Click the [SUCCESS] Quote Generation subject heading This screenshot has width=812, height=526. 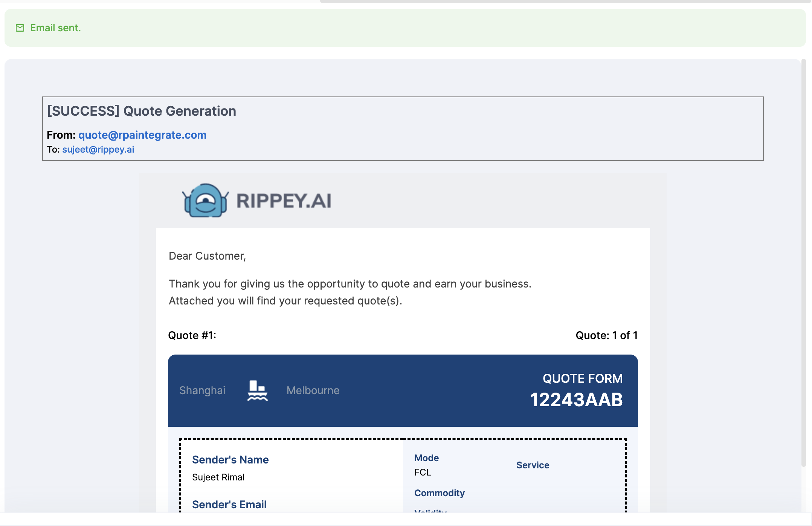pos(141,111)
